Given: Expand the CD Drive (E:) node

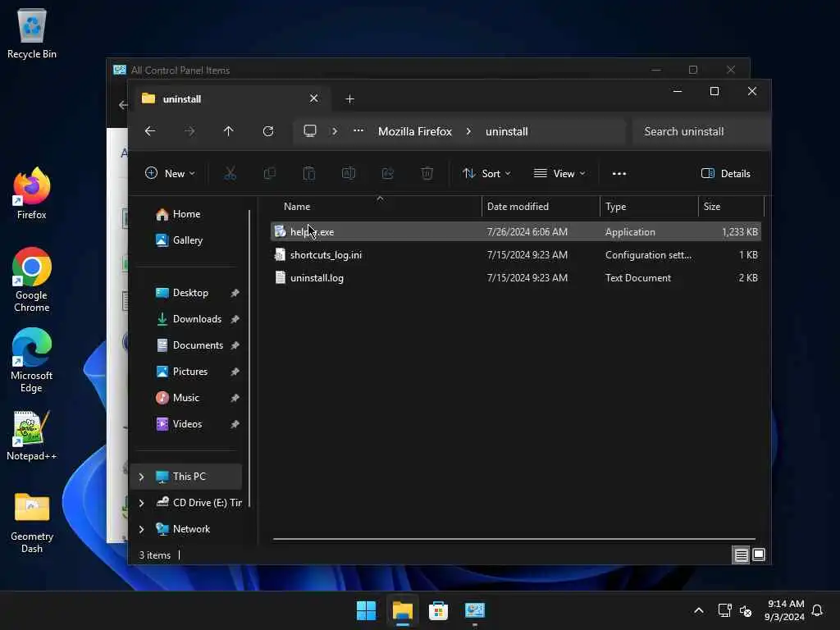Looking at the screenshot, I should coord(141,503).
